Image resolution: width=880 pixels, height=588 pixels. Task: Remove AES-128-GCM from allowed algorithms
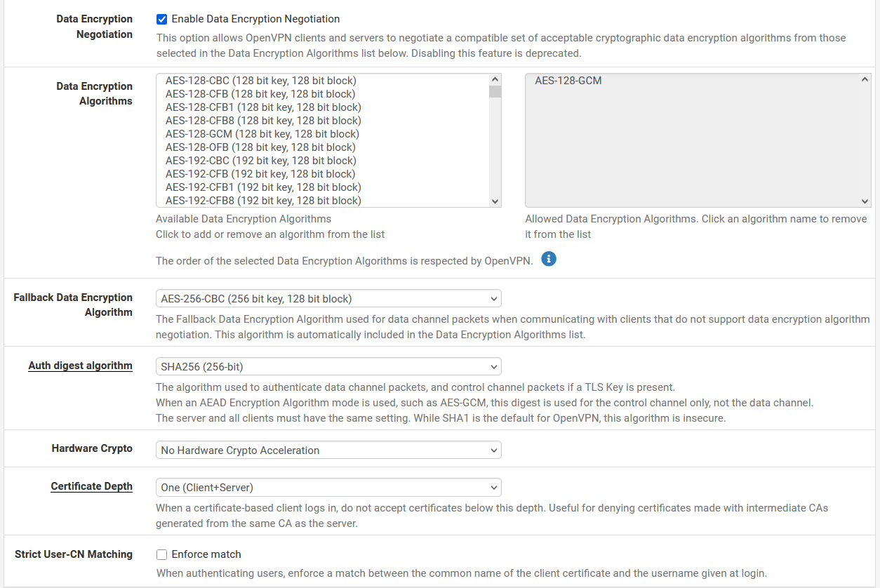pos(567,80)
